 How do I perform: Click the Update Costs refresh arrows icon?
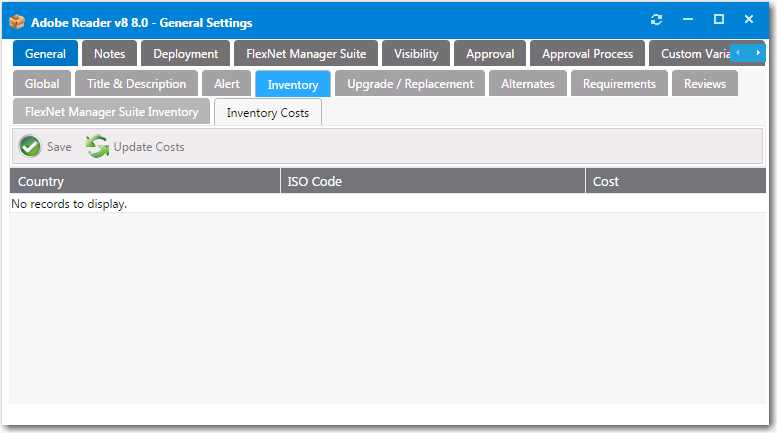click(x=97, y=147)
